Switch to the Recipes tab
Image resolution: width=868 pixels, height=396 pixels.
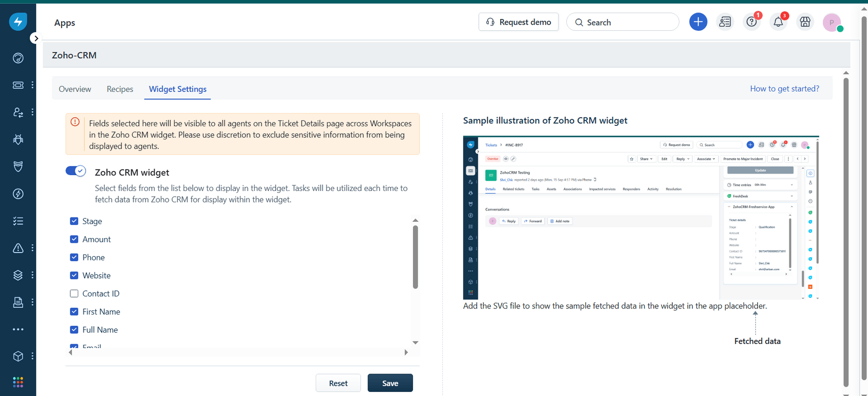click(x=120, y=89)
